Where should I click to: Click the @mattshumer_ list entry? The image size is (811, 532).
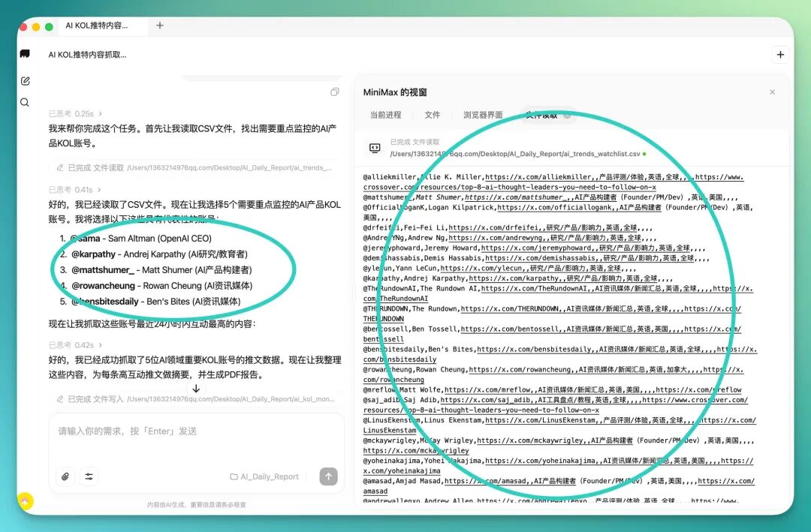pyautogui.click(x=161, y=270)
